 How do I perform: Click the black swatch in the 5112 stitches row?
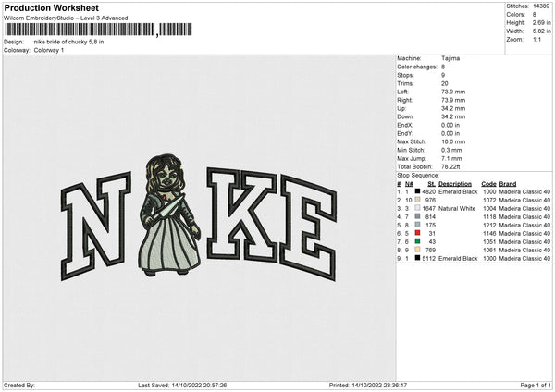coord(418,258)
